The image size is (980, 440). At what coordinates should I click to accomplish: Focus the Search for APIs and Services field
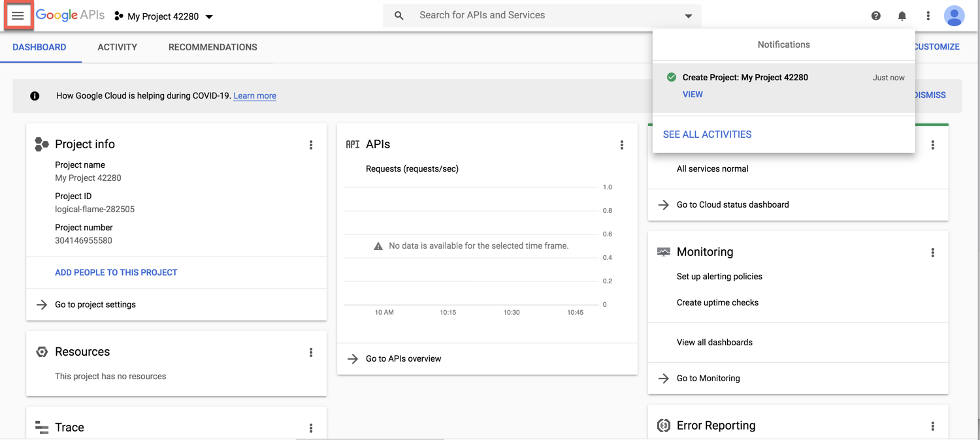pos(542,16)
